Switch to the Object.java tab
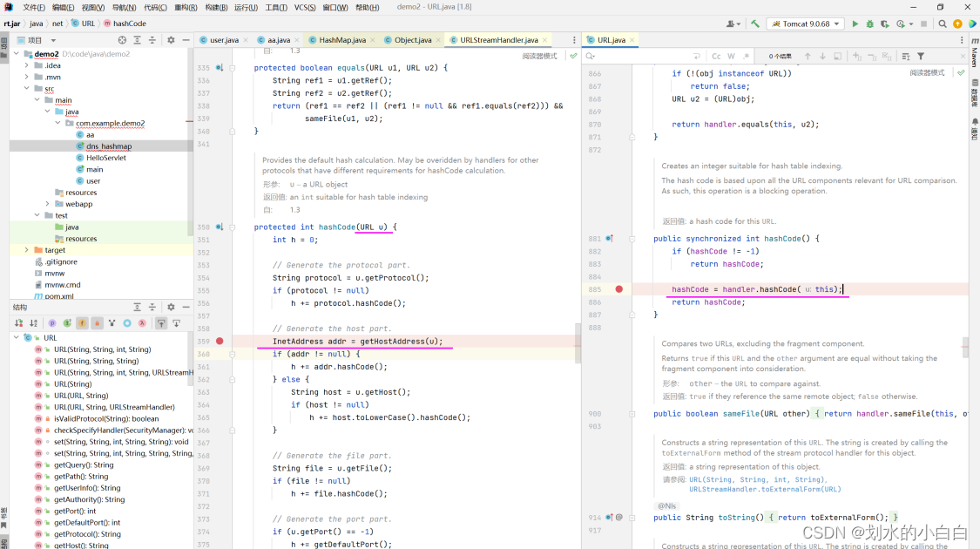This screenshot has height=549, width=980. 413,40
